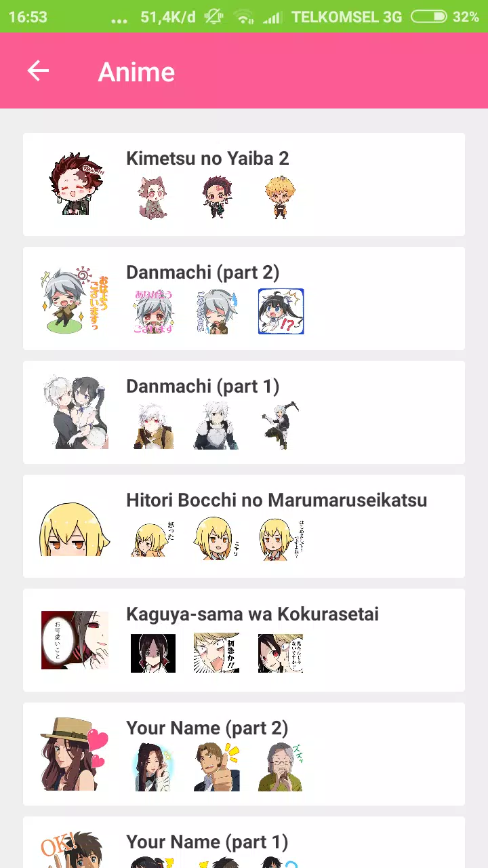Tap the Danmachi (part 2) main pack icon
This screenshot has width=488, height=868.
pyautogui.click(x=75, y=298)
